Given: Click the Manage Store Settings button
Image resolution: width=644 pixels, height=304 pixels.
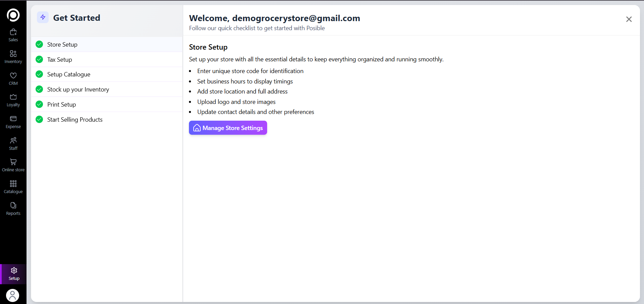Looking at the screenshot, I should point(228,128).
